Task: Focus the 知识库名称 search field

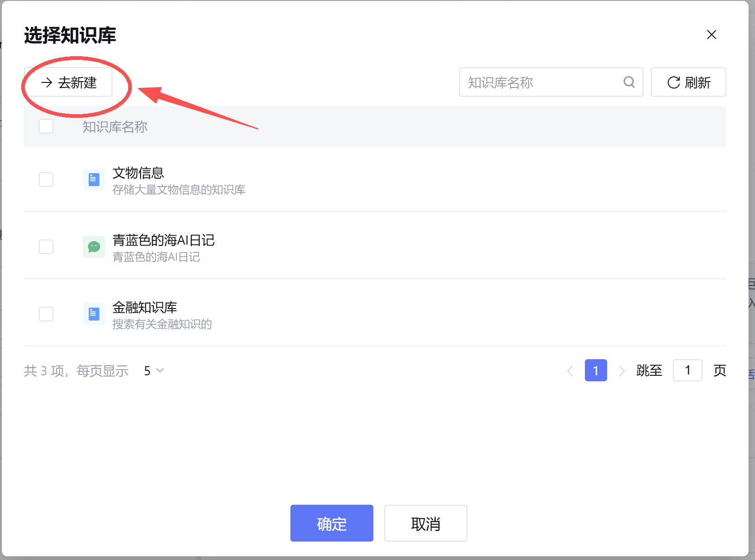Action: tap(542, 82)
